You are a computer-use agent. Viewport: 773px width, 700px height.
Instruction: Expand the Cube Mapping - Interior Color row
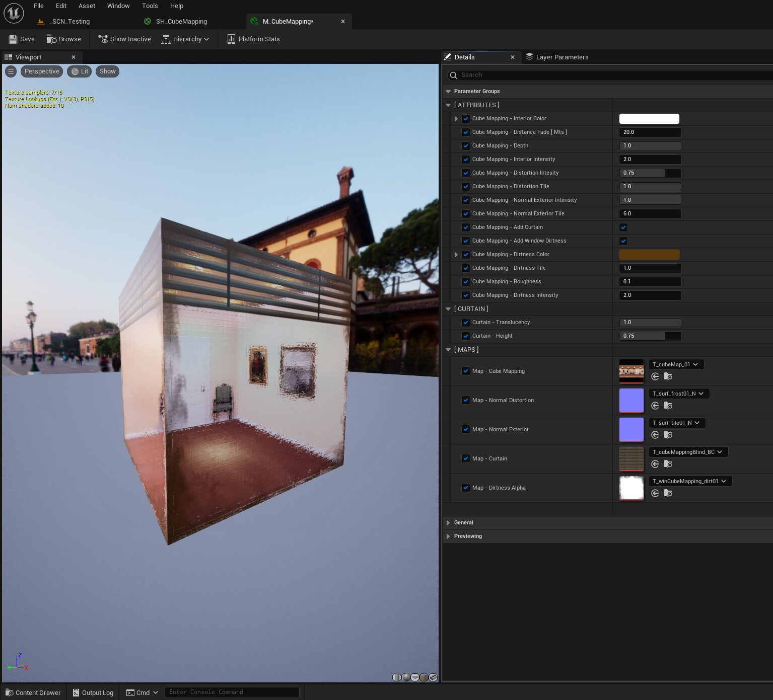tap(456, 118)
